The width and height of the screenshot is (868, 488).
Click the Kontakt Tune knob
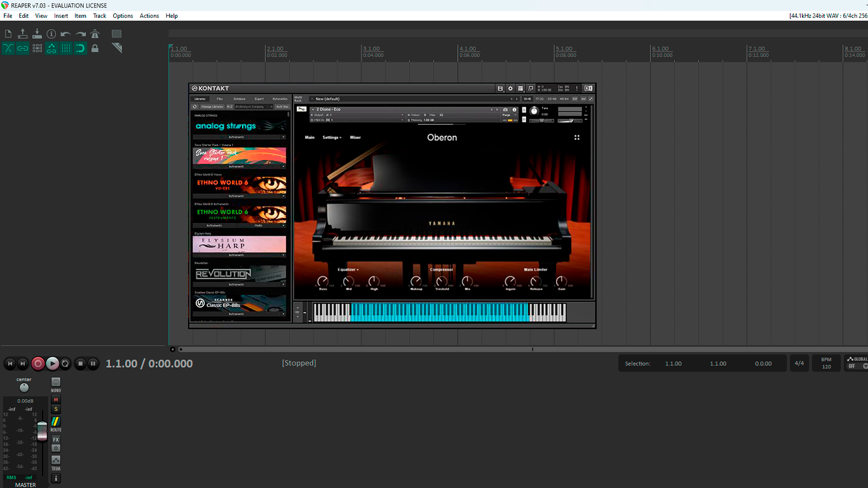coord(534,111)
